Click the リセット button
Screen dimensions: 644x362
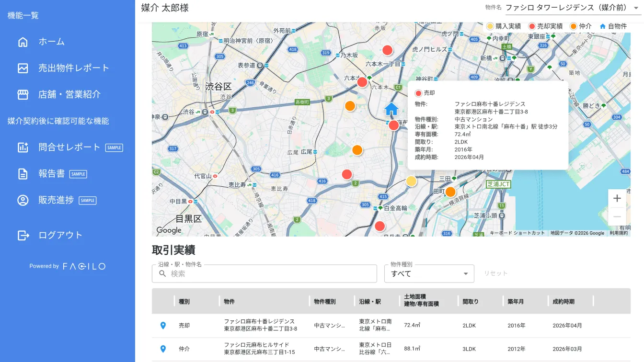tap(495, 273)
